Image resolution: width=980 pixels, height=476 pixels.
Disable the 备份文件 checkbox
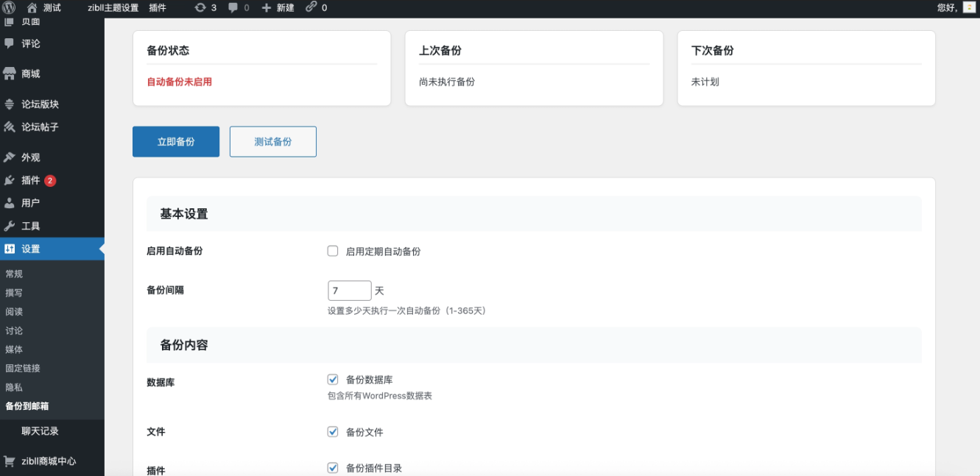coord(333,432)
